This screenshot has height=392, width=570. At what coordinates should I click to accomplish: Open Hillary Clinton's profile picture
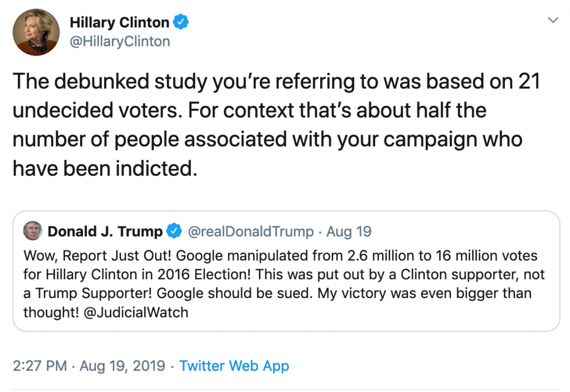[36, 32]
